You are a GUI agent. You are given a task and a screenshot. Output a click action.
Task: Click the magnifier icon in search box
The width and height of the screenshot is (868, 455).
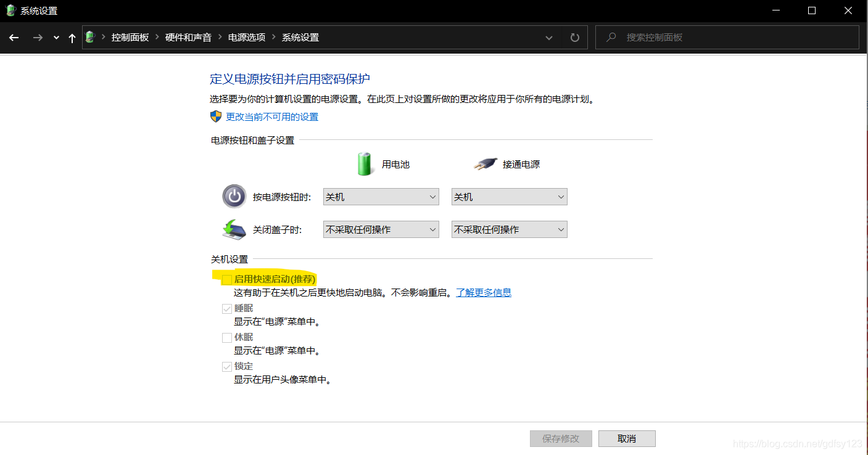click(611, 38)
